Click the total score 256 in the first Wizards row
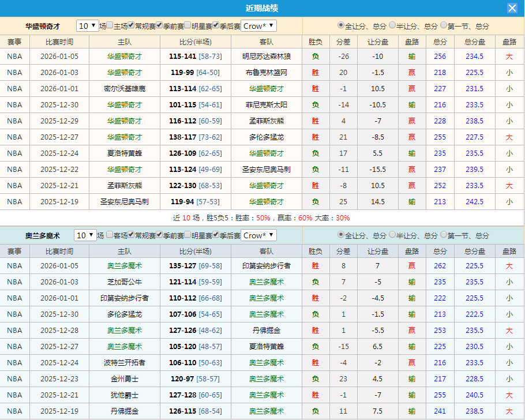 pos(440,56)
